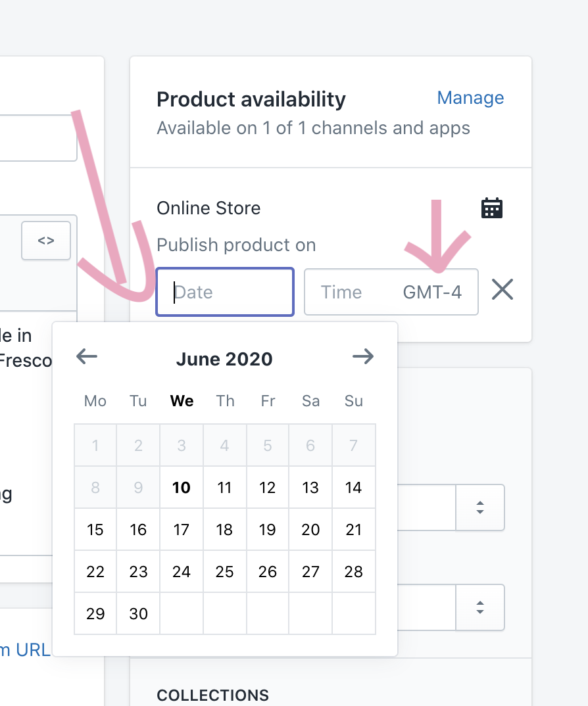
Task: Select June 11 in the calendar
Action: pyautogui.click(x=224, y=487)
